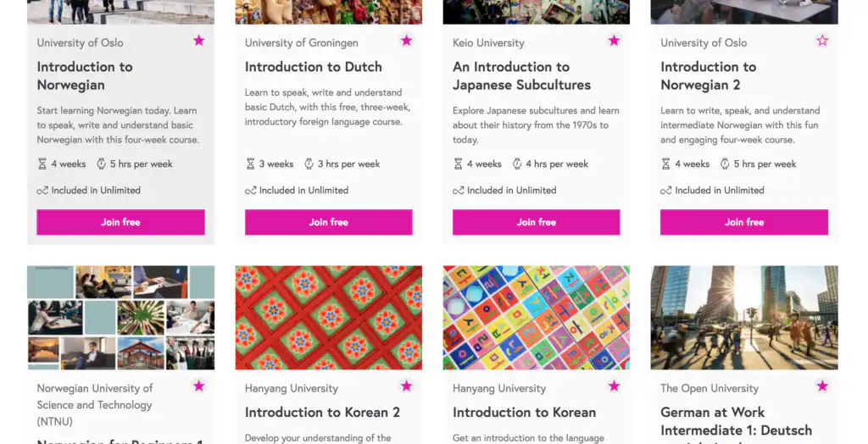Join free for Introduction to Norwegian 2
This screenshot has width=868, height=444.
[744, 222]
